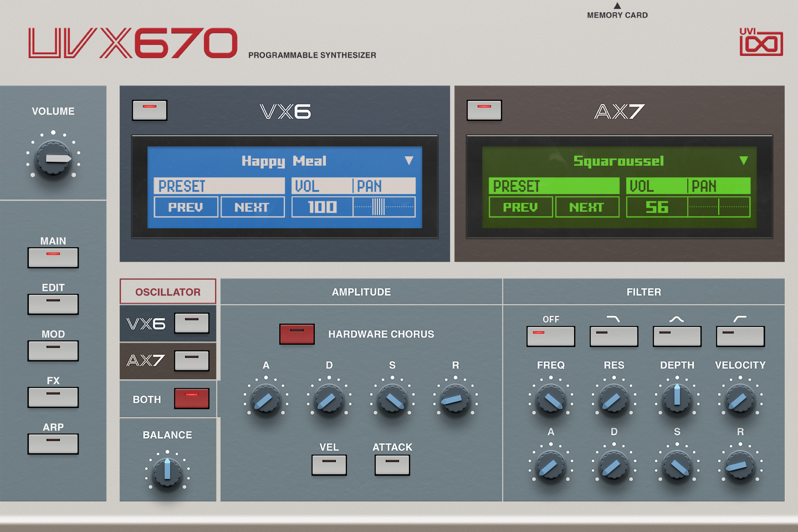Select the band-pass filter shape icon
Screen dimensions: 798x532
677,336
